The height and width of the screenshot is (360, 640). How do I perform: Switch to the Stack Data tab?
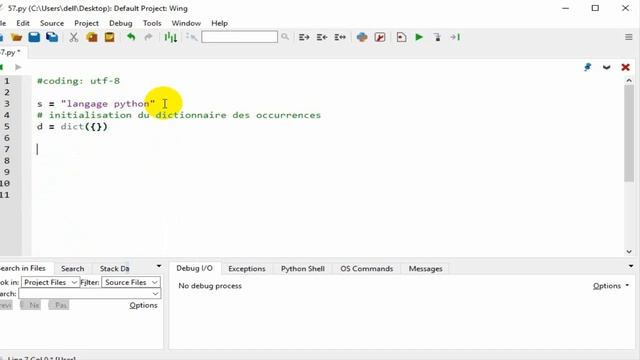coord(114,269)
